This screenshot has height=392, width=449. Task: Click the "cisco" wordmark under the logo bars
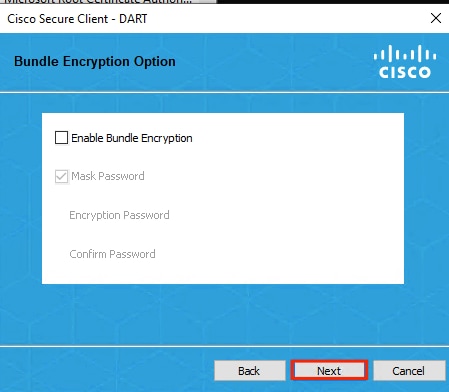tap(405, 72)
